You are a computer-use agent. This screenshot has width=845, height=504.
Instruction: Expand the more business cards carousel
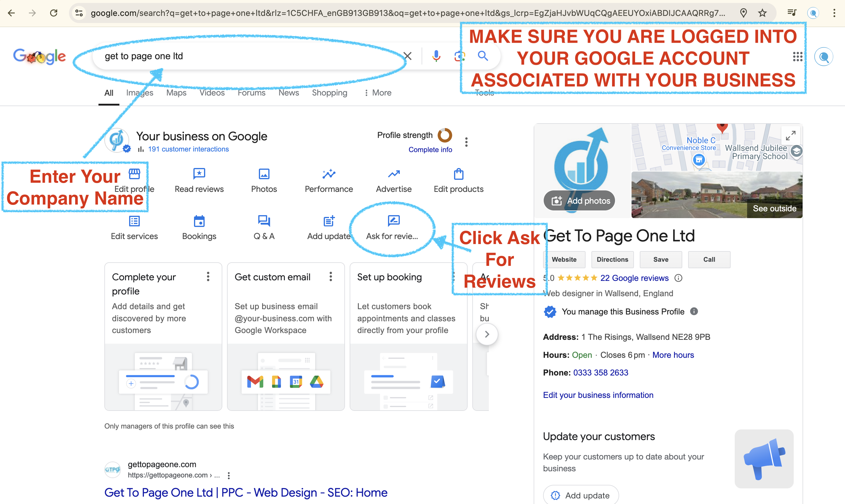(487, 334)
